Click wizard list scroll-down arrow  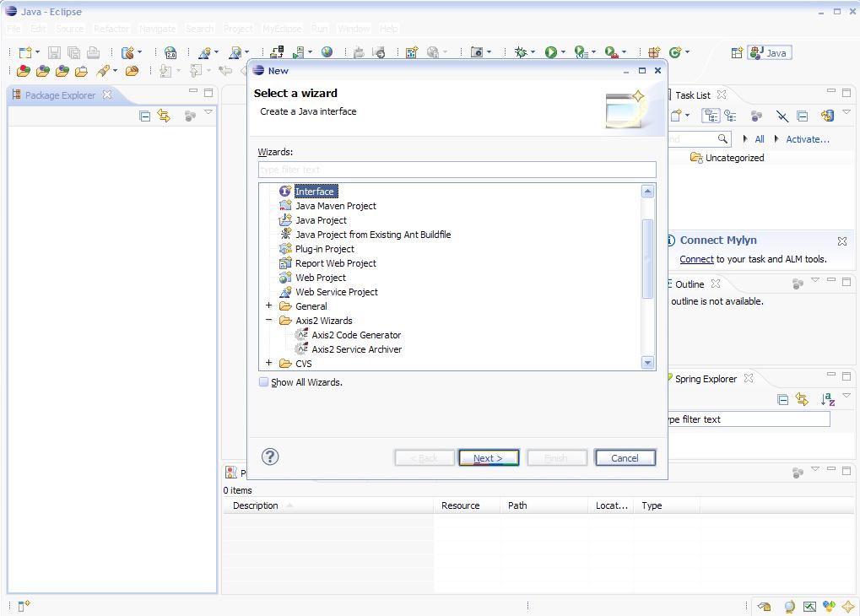tap(647, 363)
